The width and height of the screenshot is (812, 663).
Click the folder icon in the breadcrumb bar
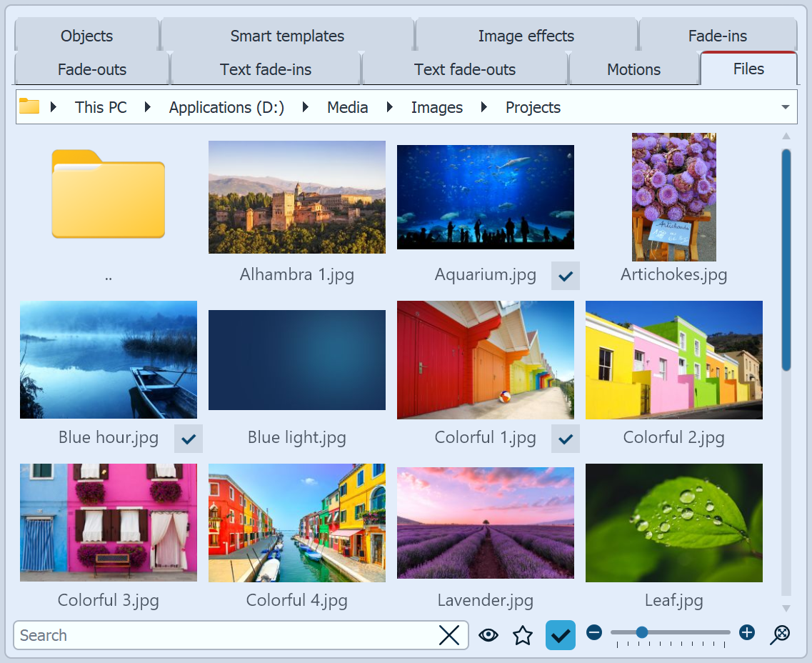point(30,106)
